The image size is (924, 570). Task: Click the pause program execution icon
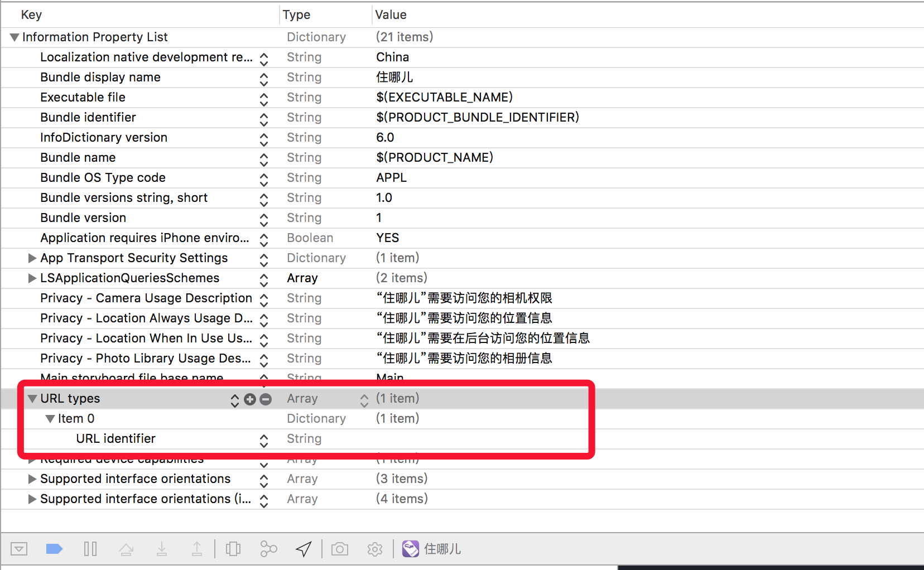click(x=90, y=549)
